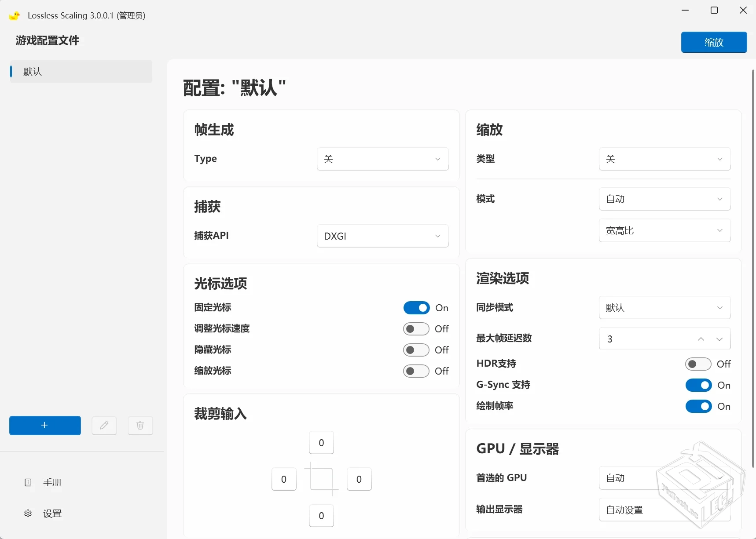Turn off the 固定光标 toggle
The image size is (756, 539).
tap(416, 308)
